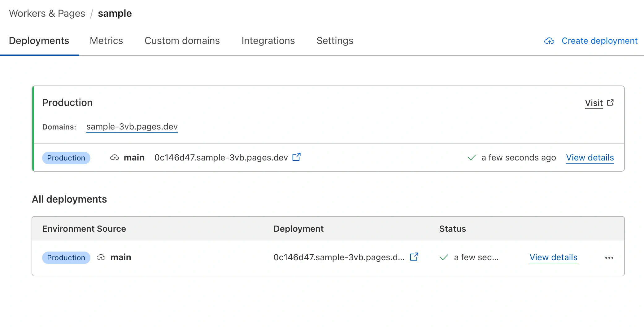Screen dimensions: 644x329
Task: Open the sample-3vb.pages.dev domain link
Action: pyautogui.click(x=132, y=127)
